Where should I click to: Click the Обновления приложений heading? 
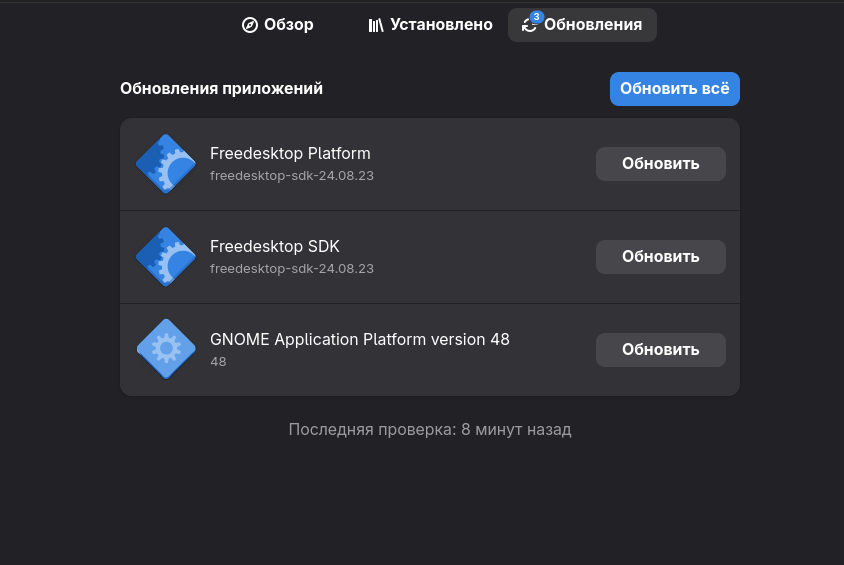221,89
